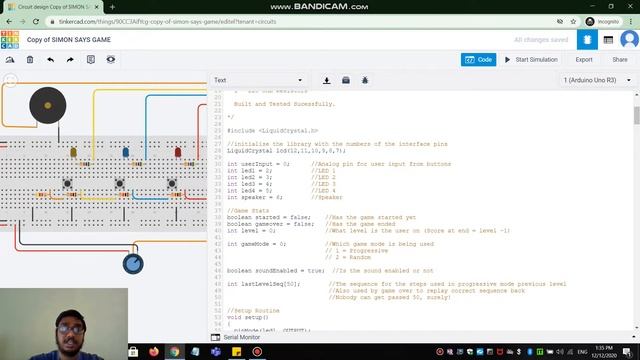Rotate the selected component with rotate icon
640x360 pixels.
coord(10,60)
